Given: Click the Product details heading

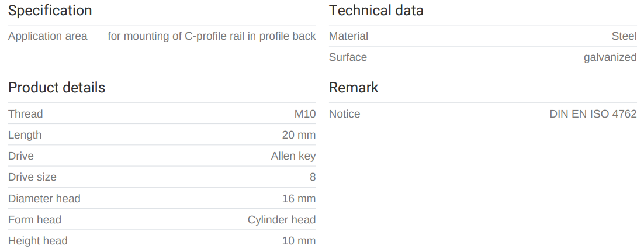Looking at the screenshot, I should 57,88.
